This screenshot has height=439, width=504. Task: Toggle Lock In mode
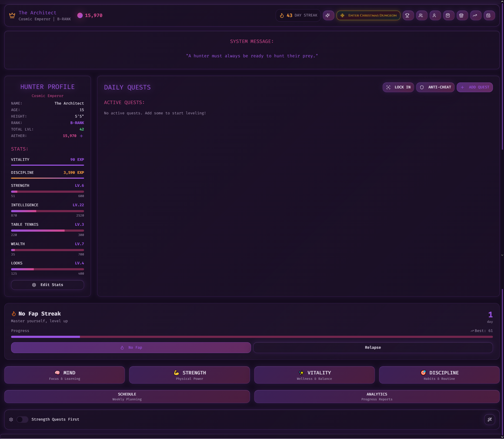pyautogui.click(x=398, y=87)
